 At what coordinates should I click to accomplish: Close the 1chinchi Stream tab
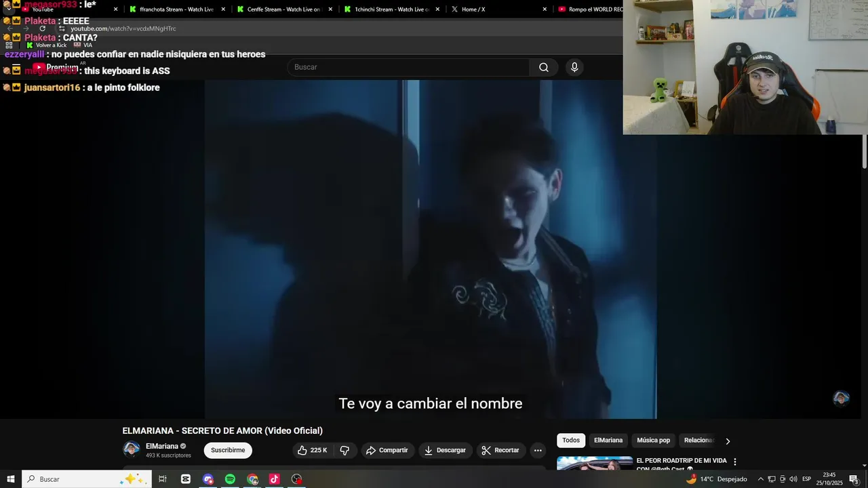tap(437, 9)
